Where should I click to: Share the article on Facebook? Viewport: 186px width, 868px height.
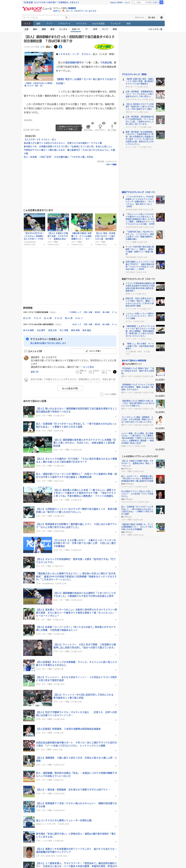60,47
